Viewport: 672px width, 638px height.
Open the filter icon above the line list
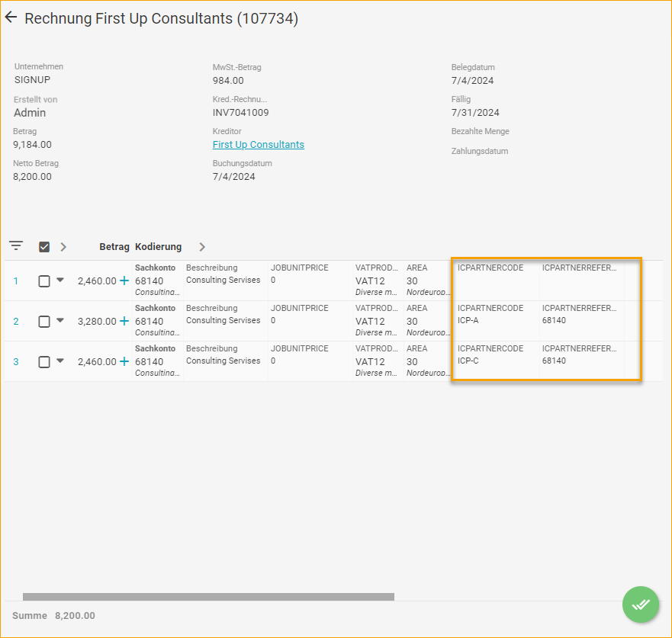click(16, 245)
